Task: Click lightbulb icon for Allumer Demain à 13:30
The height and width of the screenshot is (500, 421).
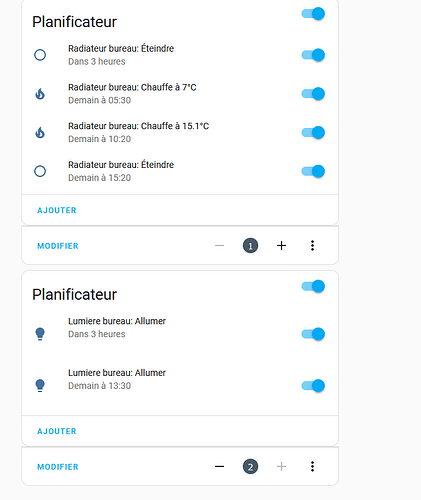Action: coord(40,386)
